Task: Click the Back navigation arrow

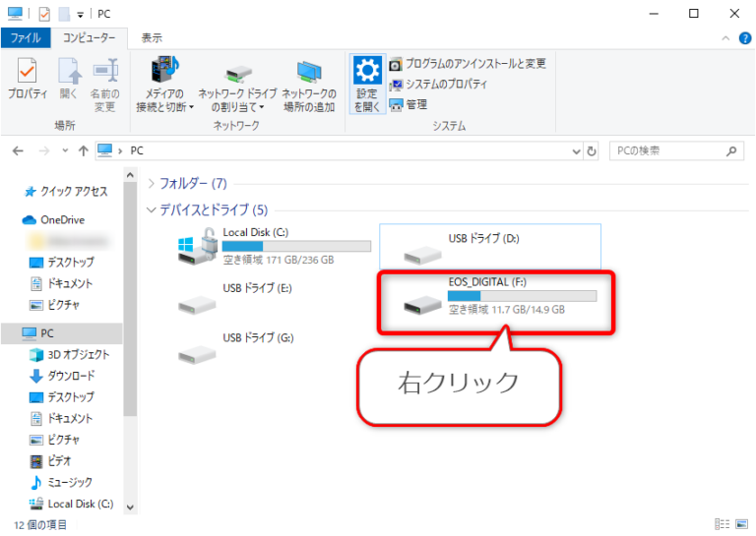Action: (18, 151)
